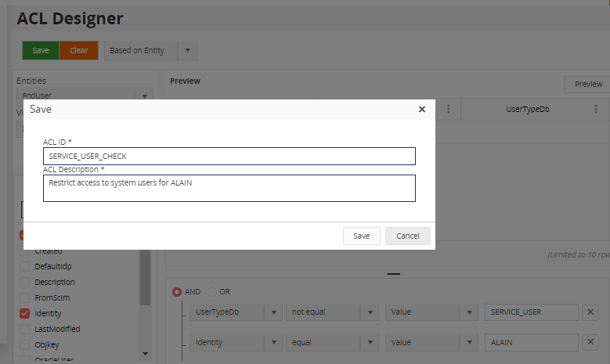Confirm with the dialog Save button
Viewport: 610px width, 364px height.
(x=362, y=236)
